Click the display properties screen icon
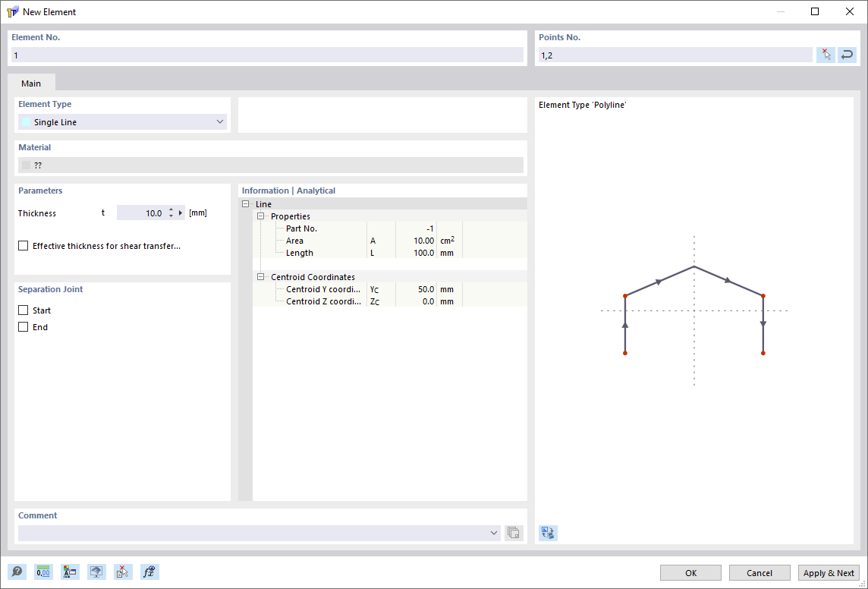 [x=96, y=572]
